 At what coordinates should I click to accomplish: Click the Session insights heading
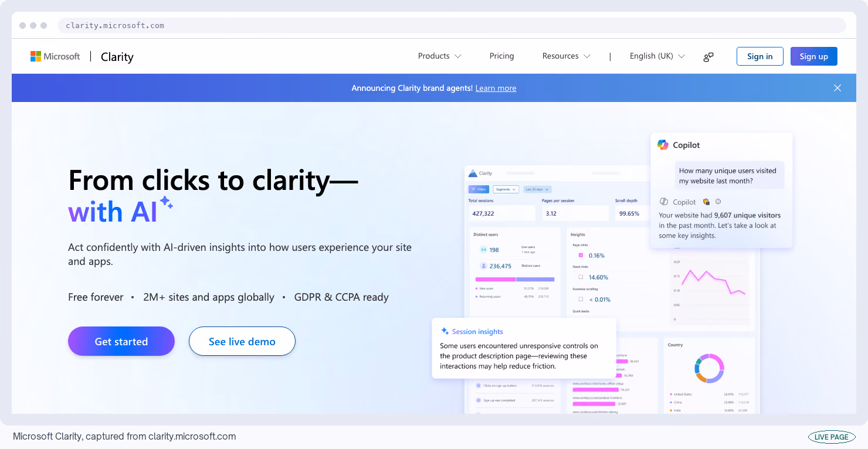(477, 331)
